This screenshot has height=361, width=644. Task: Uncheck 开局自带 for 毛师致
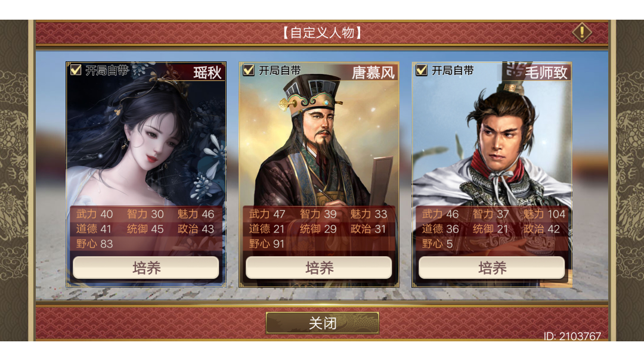pos(422,70)
